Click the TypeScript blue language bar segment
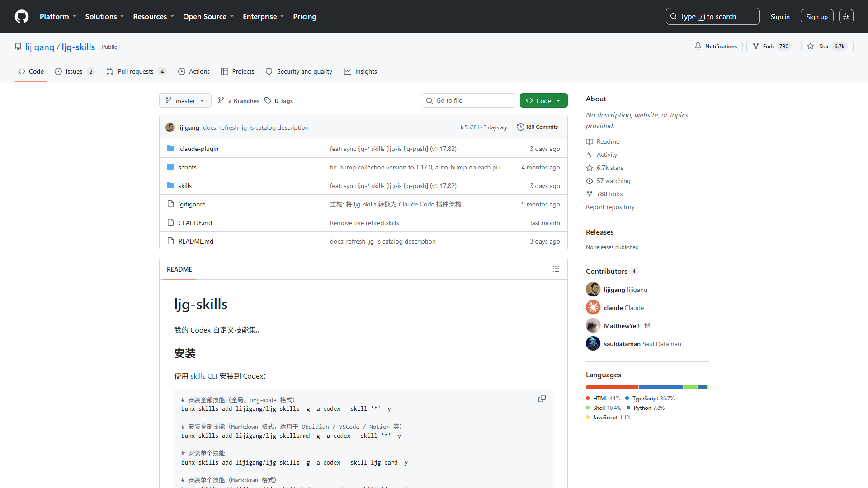 (x=661, y=387)
